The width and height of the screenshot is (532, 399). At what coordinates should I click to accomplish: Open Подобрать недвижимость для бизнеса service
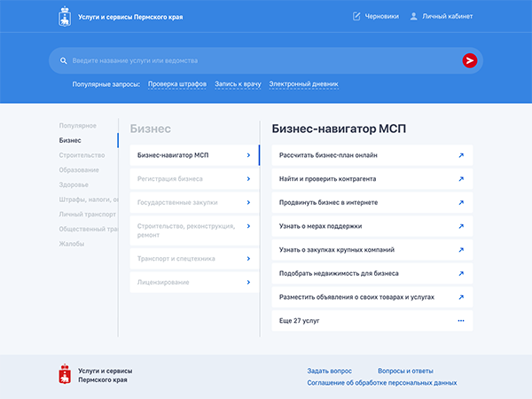(x=339, y=273)
